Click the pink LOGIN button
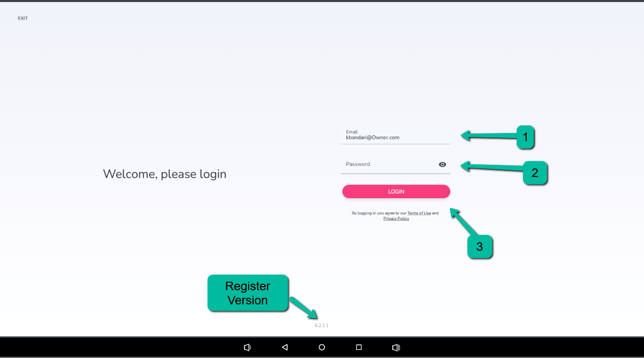This screenshot has width=644, height=358. pos(396,192)
